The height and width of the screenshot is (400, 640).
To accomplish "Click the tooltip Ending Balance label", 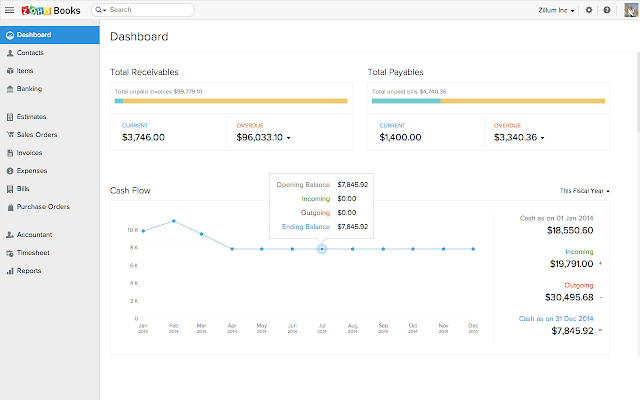I will [x=306, y=227].
